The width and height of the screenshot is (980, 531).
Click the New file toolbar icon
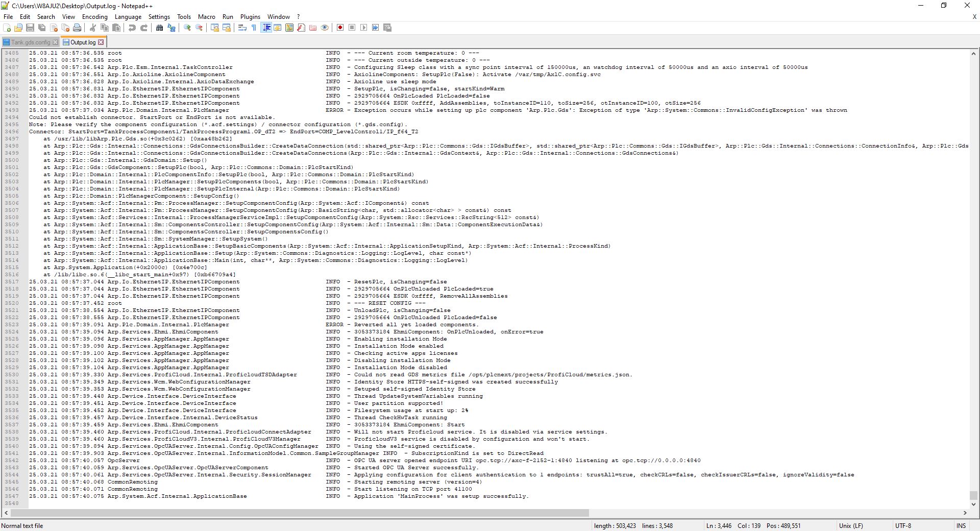[x=7, y=28]
